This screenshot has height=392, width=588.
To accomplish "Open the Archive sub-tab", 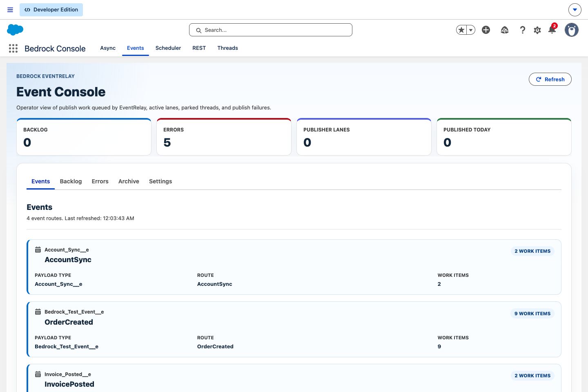I will (x=129, y=181).
